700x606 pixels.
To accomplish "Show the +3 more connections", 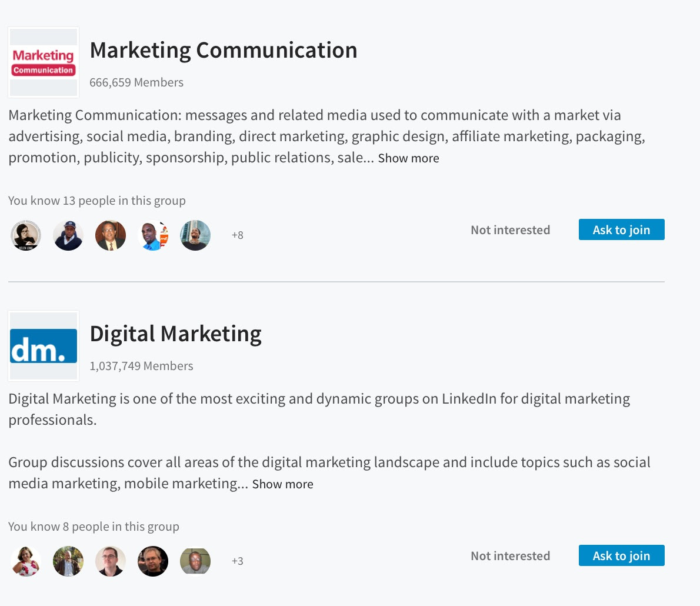I will [238, 561].
